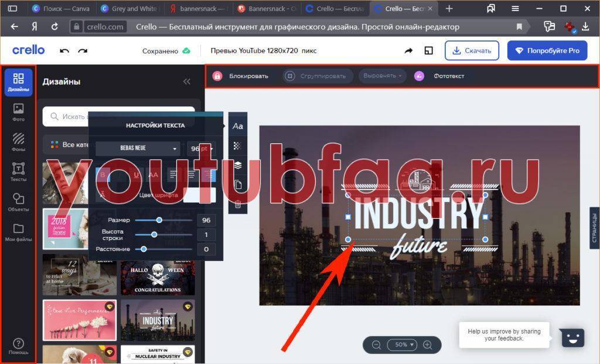Open the Дизайны sidebar section
The width and height of the screenshot is (600, 364).
(x=18, y=82)
